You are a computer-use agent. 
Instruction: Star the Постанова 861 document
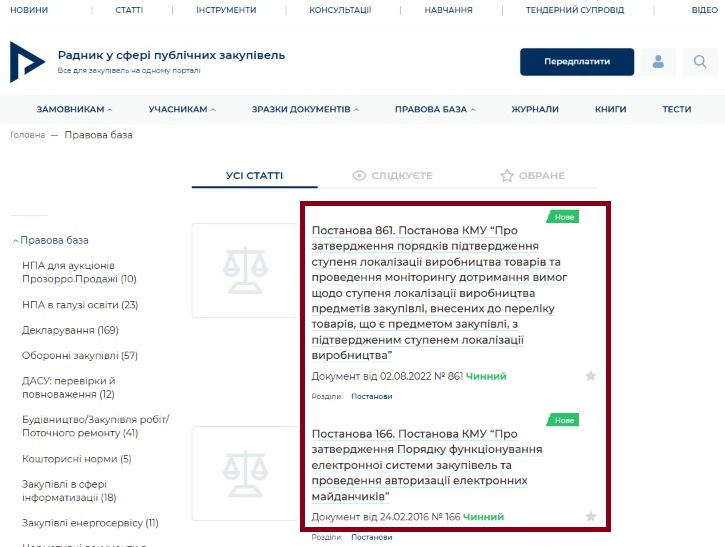pos(590,376)
